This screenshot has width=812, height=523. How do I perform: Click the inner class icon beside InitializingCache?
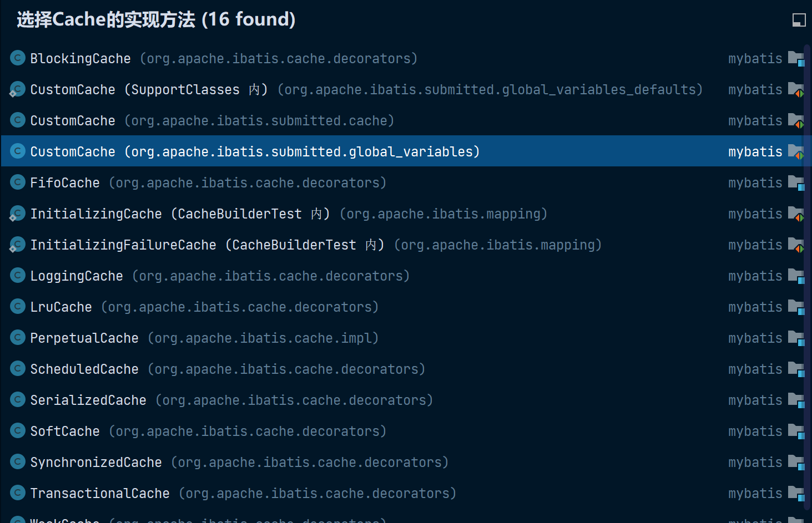tap(17, 214)
